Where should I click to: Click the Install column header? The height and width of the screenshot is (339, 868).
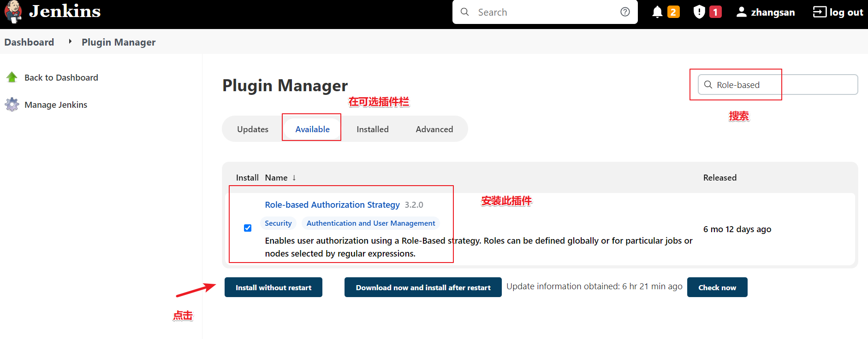click(247, 178)
